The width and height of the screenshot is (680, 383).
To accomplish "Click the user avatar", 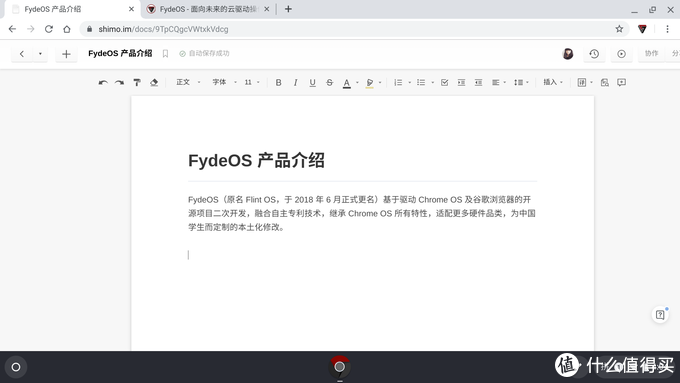I will pos(568,53).
